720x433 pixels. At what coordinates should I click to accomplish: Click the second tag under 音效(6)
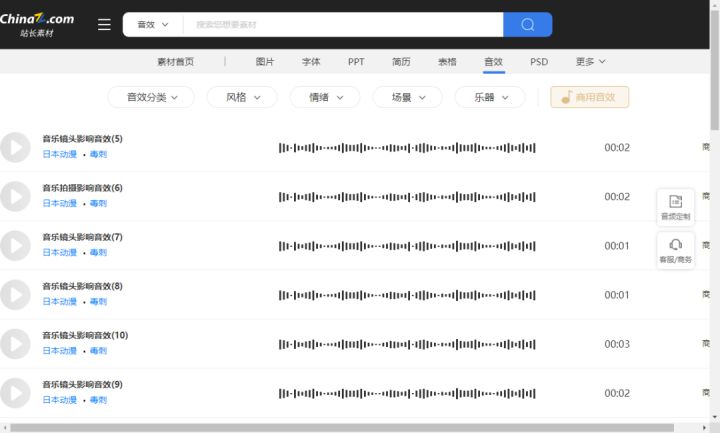point(98,203)
